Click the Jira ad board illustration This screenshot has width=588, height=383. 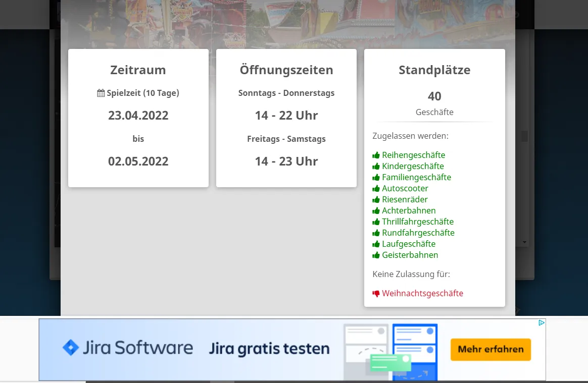click(390, 351)
